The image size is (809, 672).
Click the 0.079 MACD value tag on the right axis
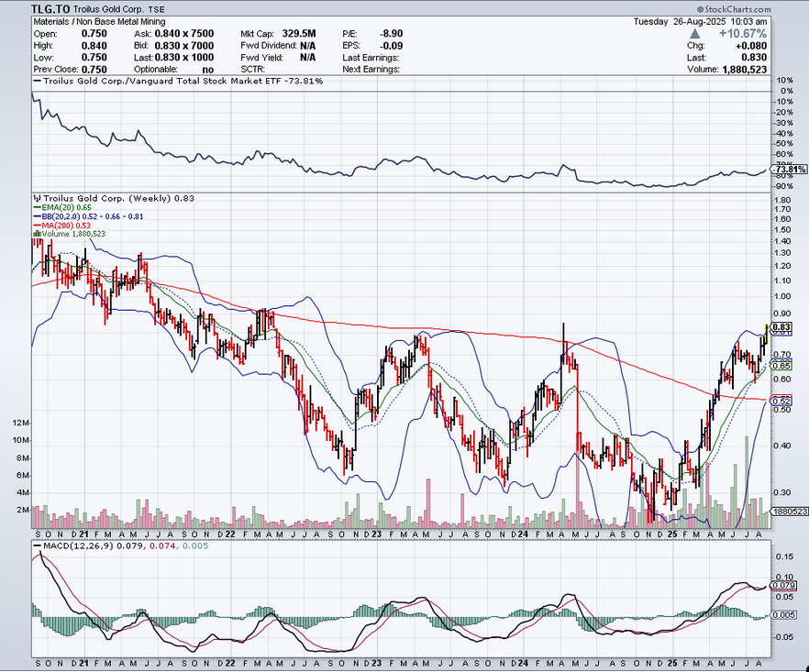coord(784,585)
